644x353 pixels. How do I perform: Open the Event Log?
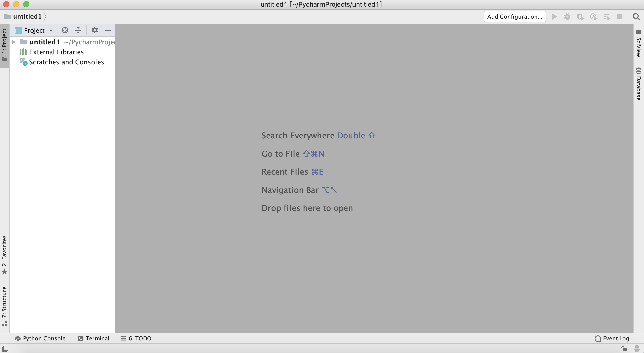click(612, 338)
